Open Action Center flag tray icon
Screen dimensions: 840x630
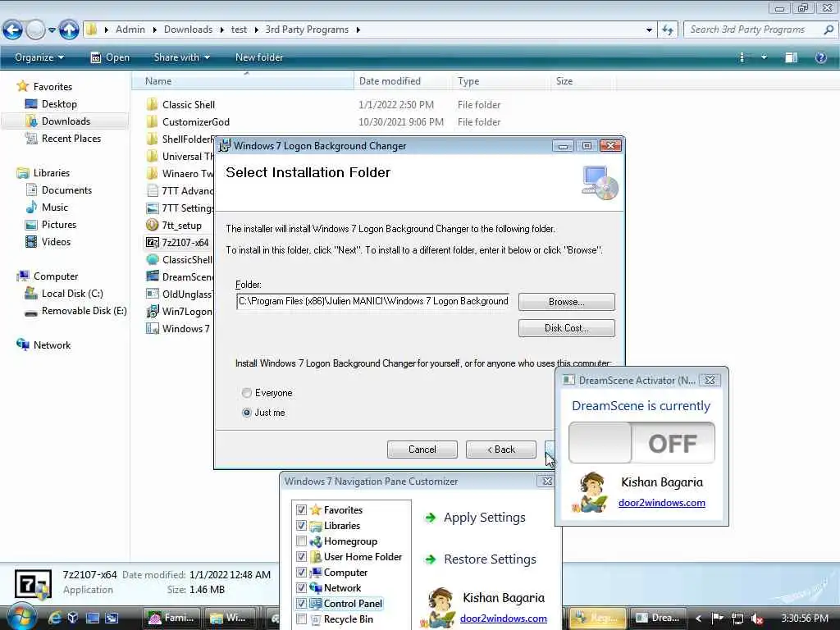(x=717, y=619)
